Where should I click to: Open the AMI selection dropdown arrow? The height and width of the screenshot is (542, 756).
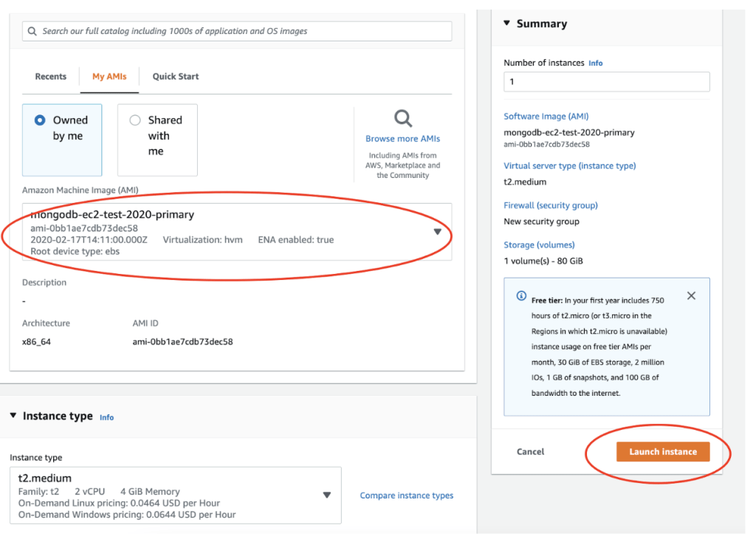click(x=437, y=231)
